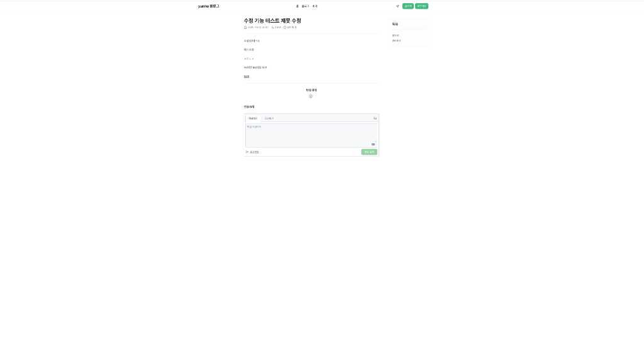Image resolution: width=644 pixels, height=356 pixels.
Task: Jump to the first table of contents entry
Action: click(396, 35)
